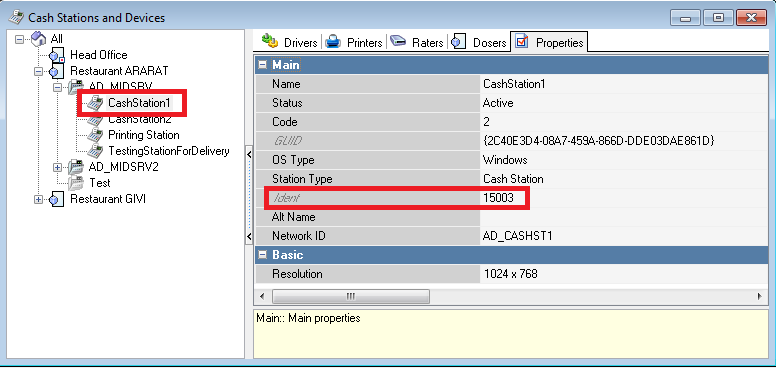Click the lower splitter collapse arrow
The width and height of the screenshot is (776, 368).
[249, 236]
